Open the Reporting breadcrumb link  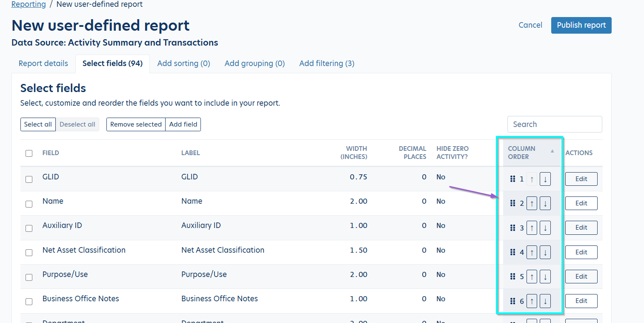click(29, 4)
